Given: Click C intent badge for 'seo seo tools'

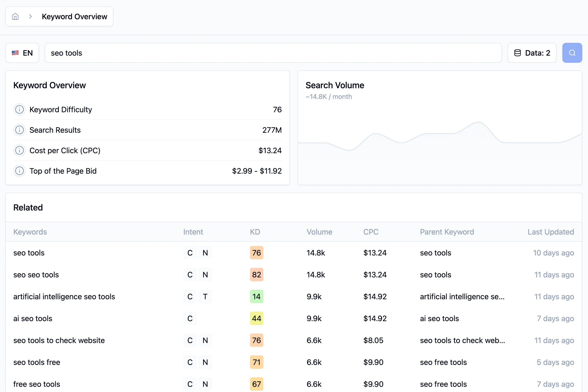Looking at the screenshot, I should tap(190, 275).
